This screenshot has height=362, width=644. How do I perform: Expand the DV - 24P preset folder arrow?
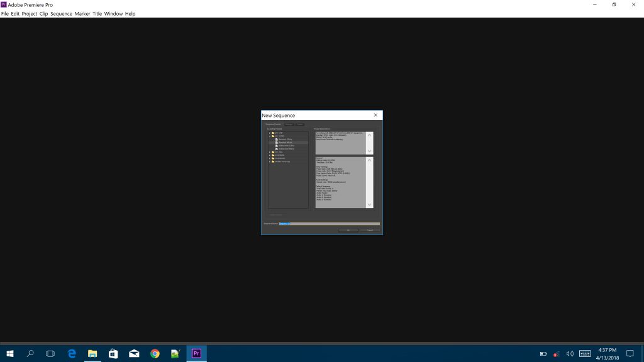pos(270,133)
